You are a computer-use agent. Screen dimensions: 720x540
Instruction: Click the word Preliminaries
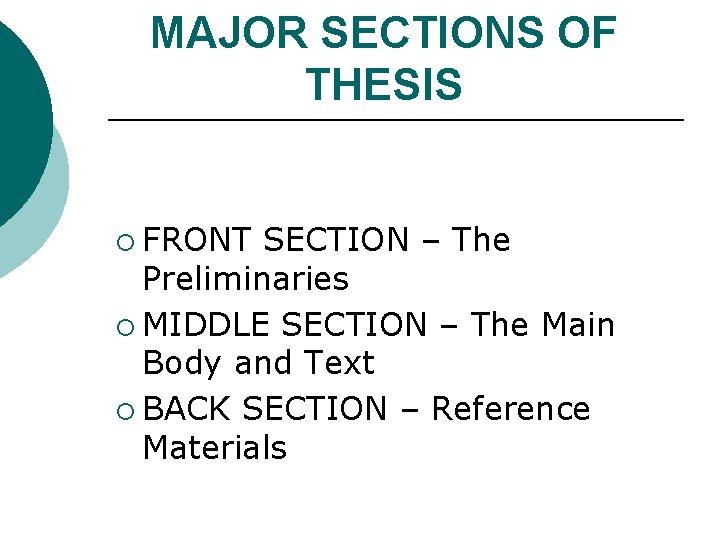tap(246, 278)
